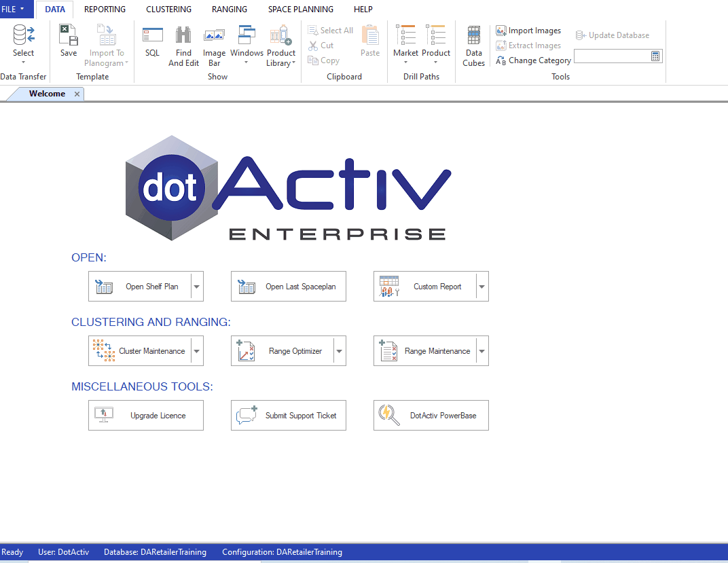Viewport: 728px width, 563px height.
Task: Click 'User: DotActiv' in status bar
Action: point(64,552)
